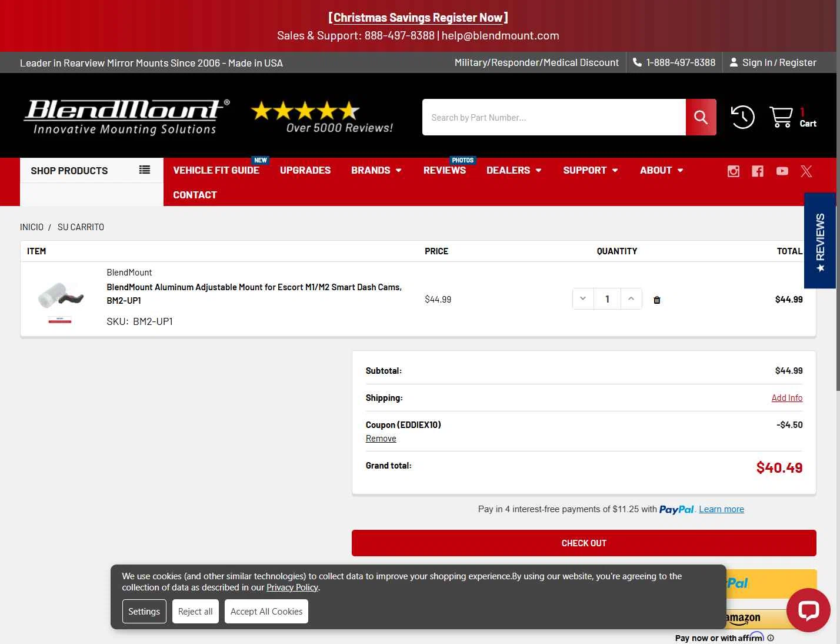840x644 pixels.
Task: Click Reject all cookies button
Action: pyautogui.click(x=195, y=612)
